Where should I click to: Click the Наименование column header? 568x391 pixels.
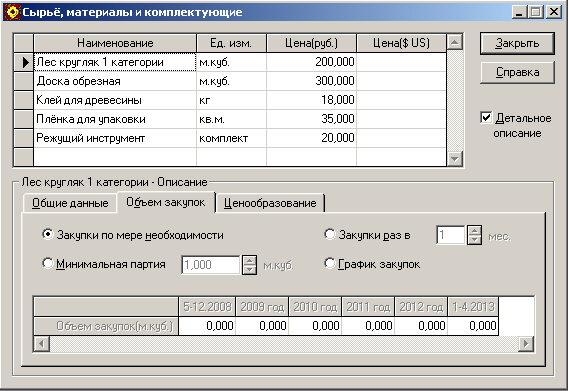coord(115,43)
